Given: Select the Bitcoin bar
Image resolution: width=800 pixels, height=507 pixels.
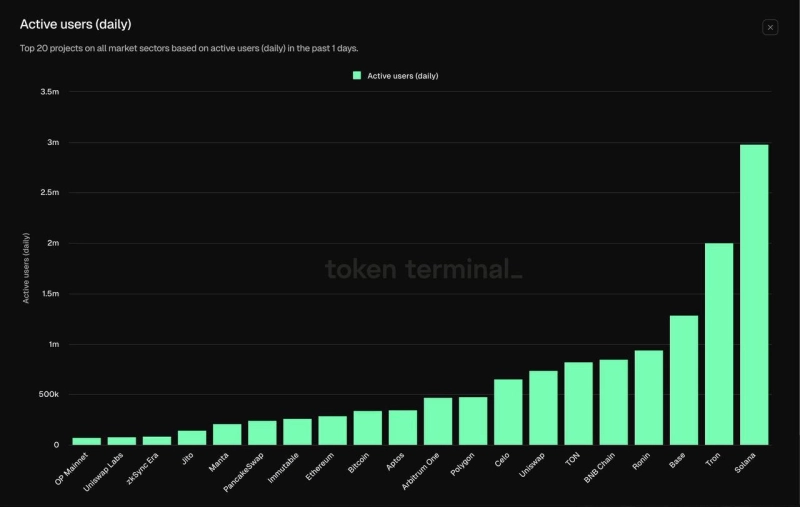Looking at the screenshot, I should tap(367, 428).
